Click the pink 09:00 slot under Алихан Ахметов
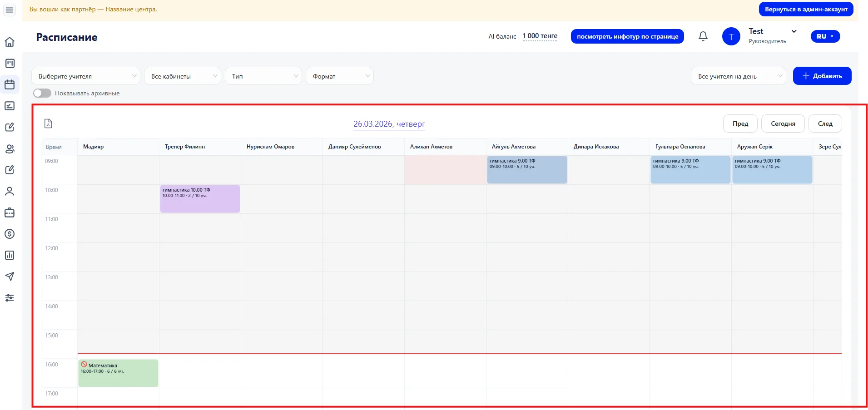The width and height of the screenshot is (868, 410). [445, 170]
